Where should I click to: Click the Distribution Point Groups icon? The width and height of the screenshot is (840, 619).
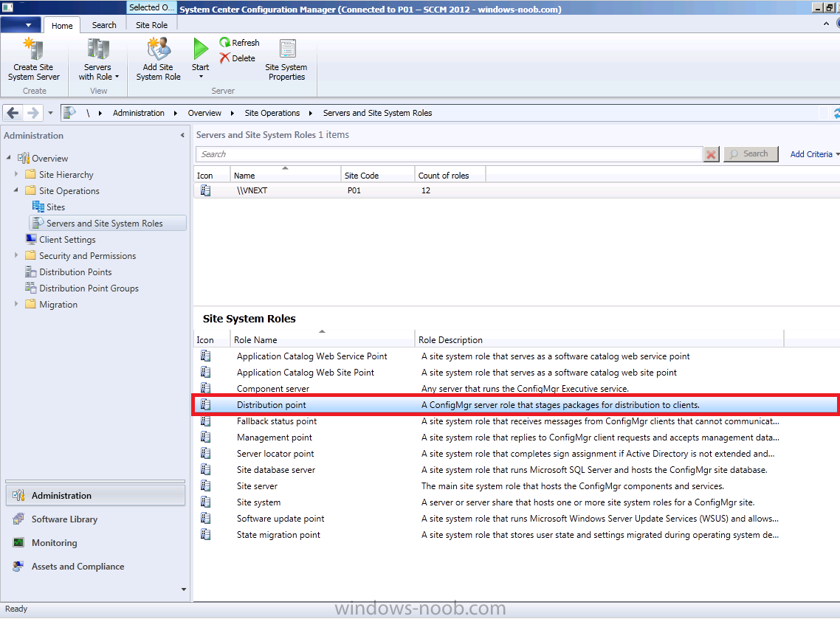(x=30, y=288)
